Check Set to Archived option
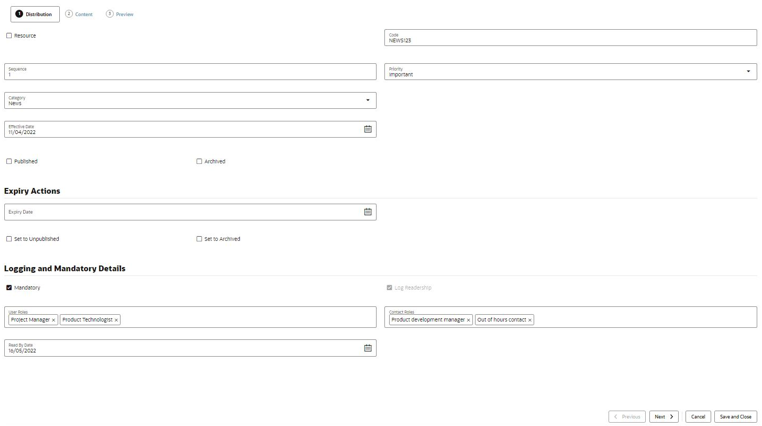 click(x=199, y=239)
